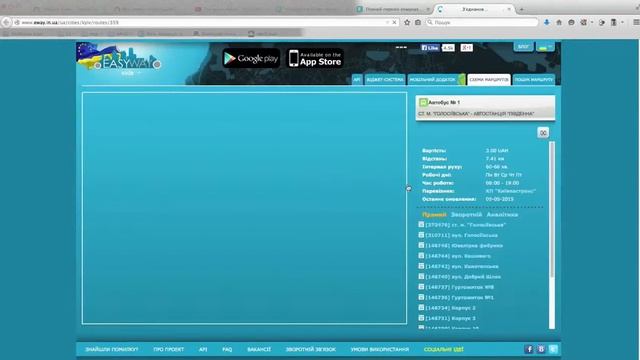Viewport: 640px width, 360px height.
Task: Open the Facebook icon in the footer
Action: tap(529, 349)
